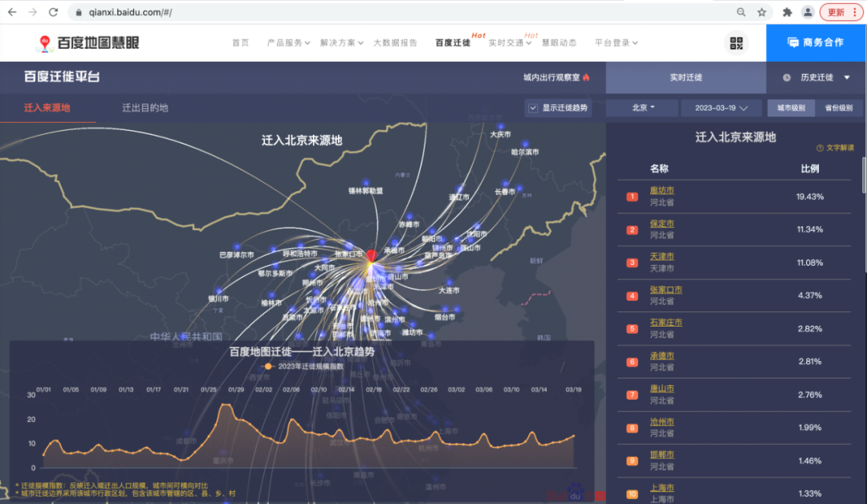Image resolution: width=867 pixels, height=504 pixels.
Task: Click the red Beijing location pin on map
Action: [372, 255]
